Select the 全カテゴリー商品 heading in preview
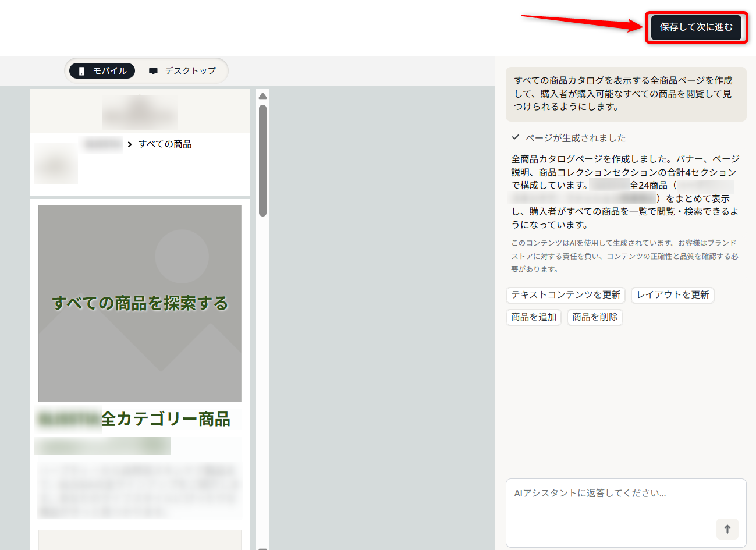The width and height of the screenshot is (756, 550). pos(165,419)
